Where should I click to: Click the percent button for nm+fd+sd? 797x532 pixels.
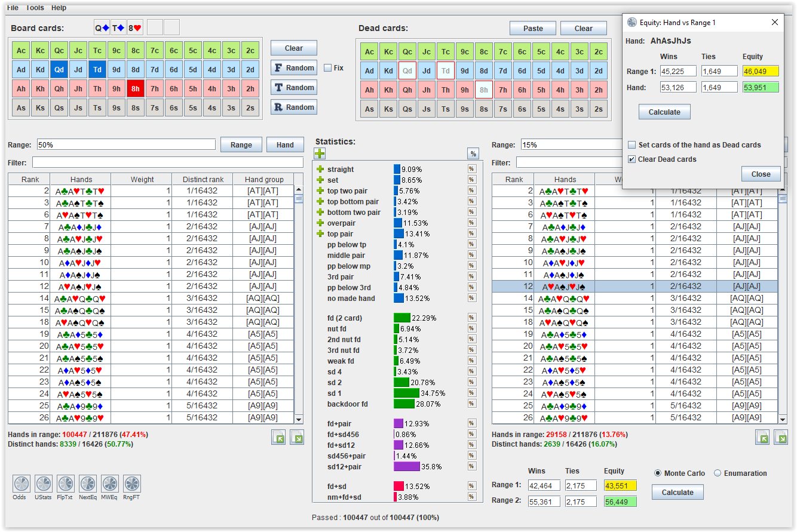472,497
